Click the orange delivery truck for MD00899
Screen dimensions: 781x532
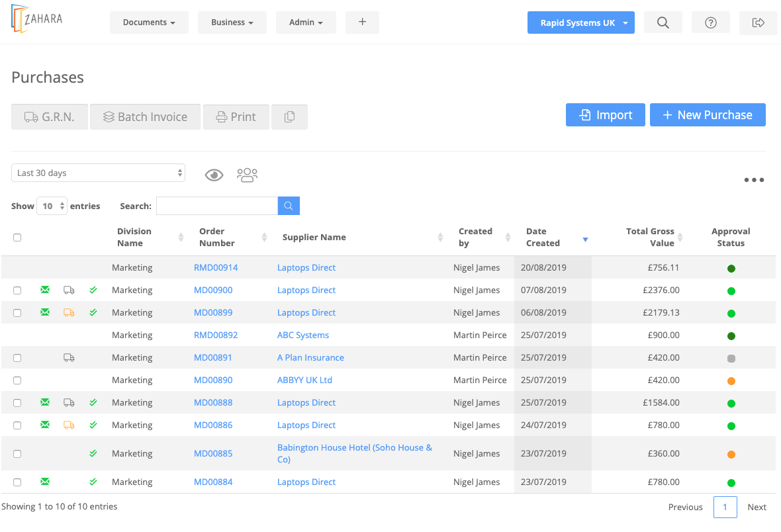pyautogui.click(x=69, y=313)
